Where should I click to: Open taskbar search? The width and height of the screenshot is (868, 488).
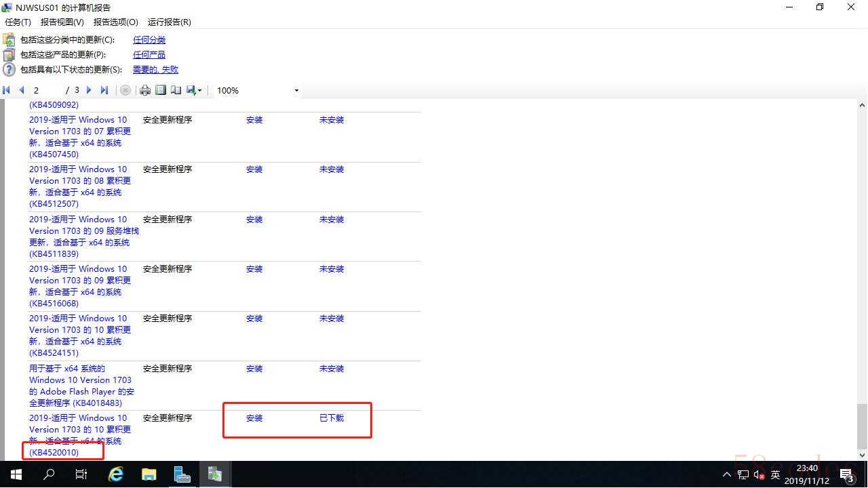pyautogui.click(x=49, y=474)
